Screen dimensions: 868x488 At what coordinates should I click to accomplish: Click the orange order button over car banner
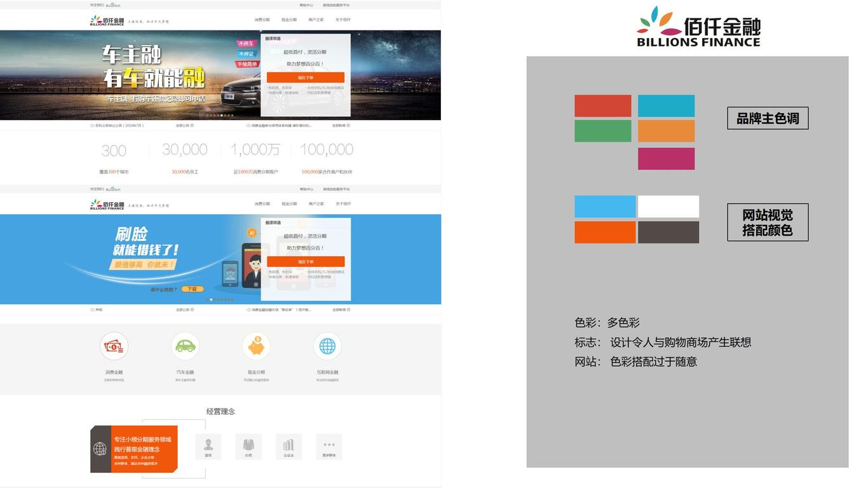(x=306, y=78)
